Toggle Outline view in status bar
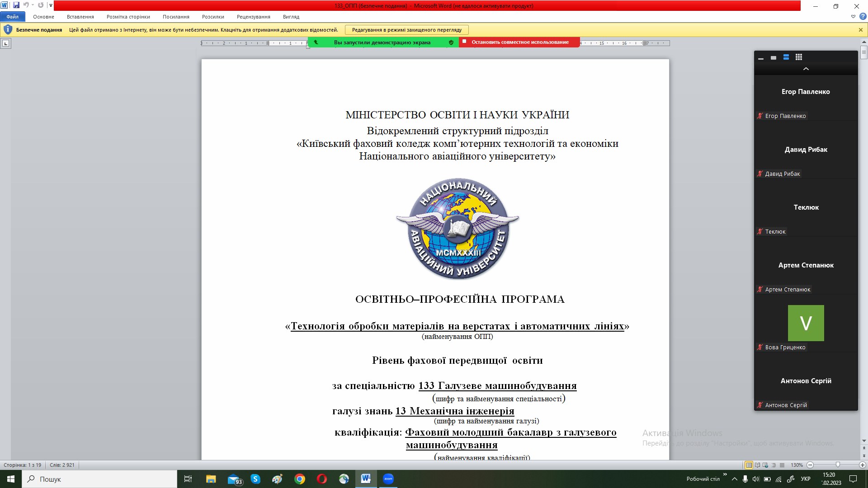868x488 pixels. 774,465
